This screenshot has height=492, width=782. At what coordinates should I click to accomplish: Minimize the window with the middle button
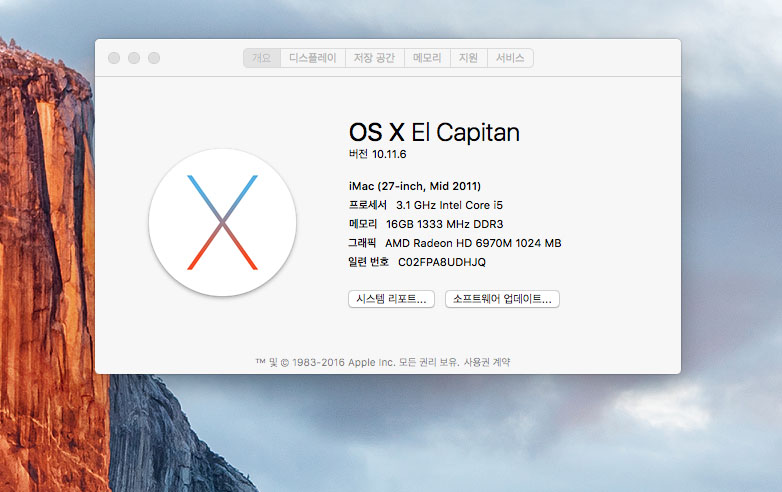point(134,58)
